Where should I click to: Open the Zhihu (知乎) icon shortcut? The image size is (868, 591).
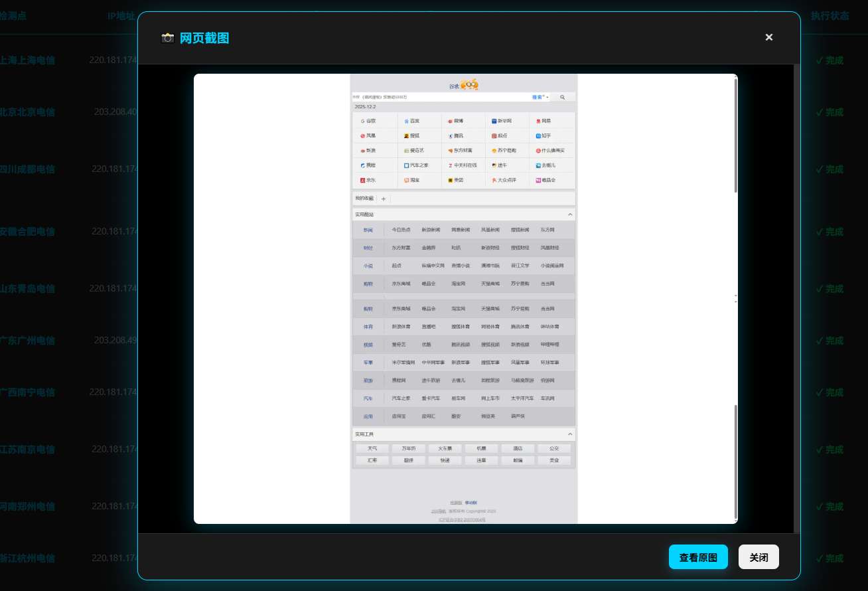pos(538,135)
